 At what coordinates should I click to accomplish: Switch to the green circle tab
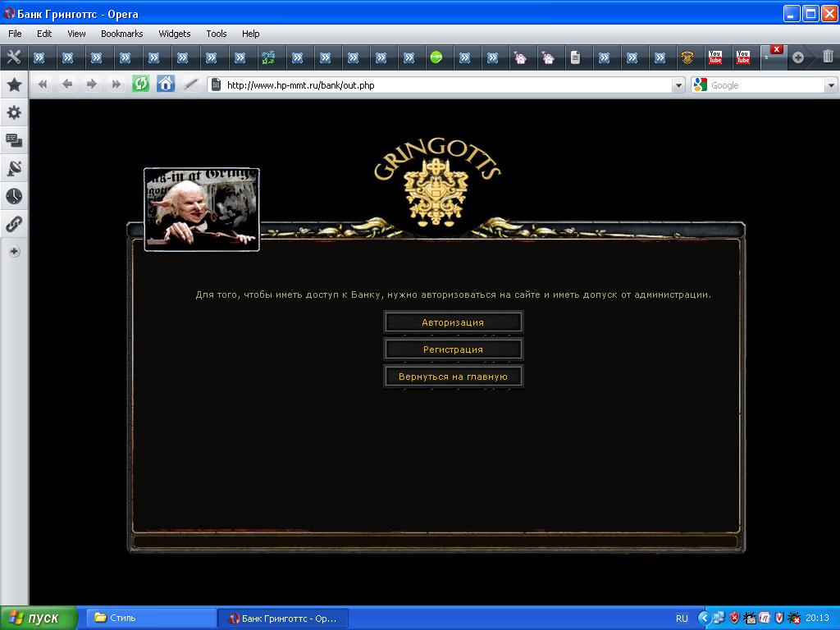coord(436,57)
